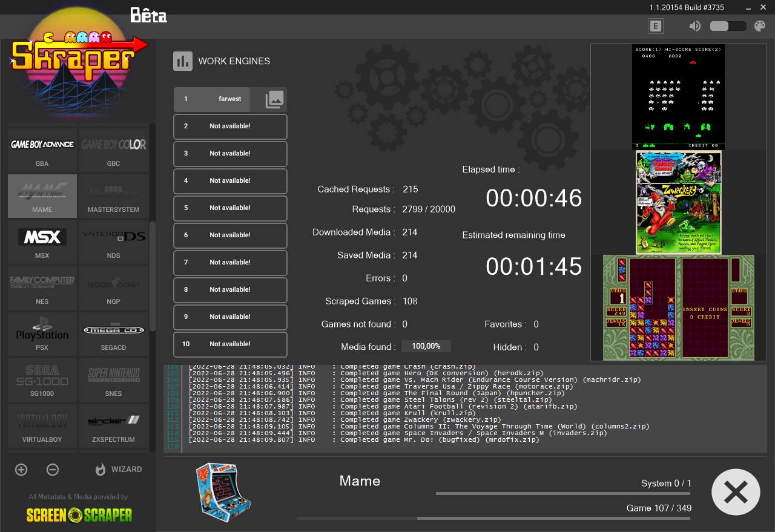The image size is (775, 532).
Task: Click work engine 10 Not available
Action: [230, 344]
